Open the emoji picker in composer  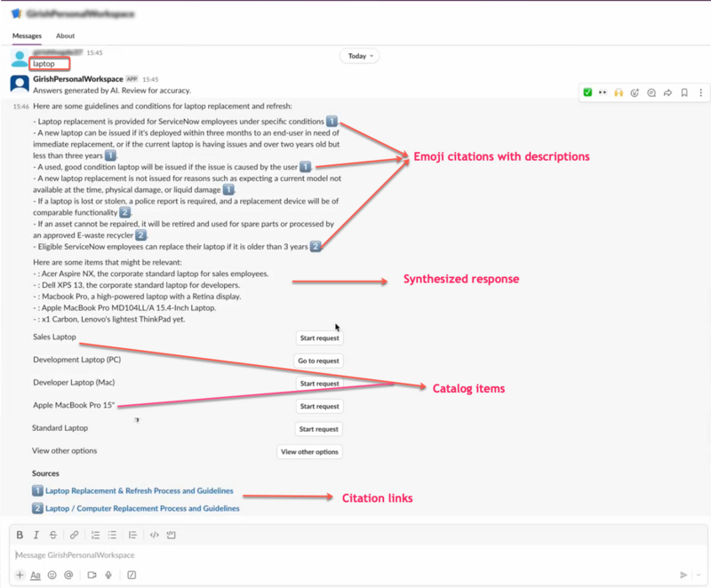click(52, 575)
